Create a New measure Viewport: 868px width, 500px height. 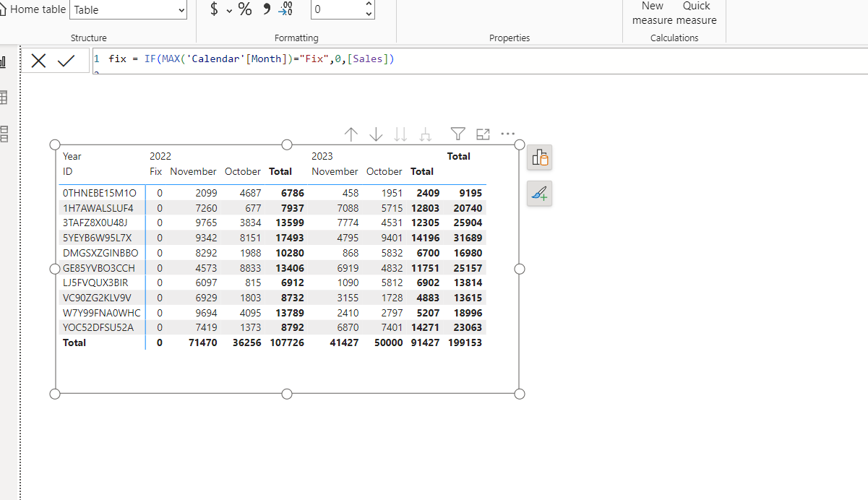(652, 13)
